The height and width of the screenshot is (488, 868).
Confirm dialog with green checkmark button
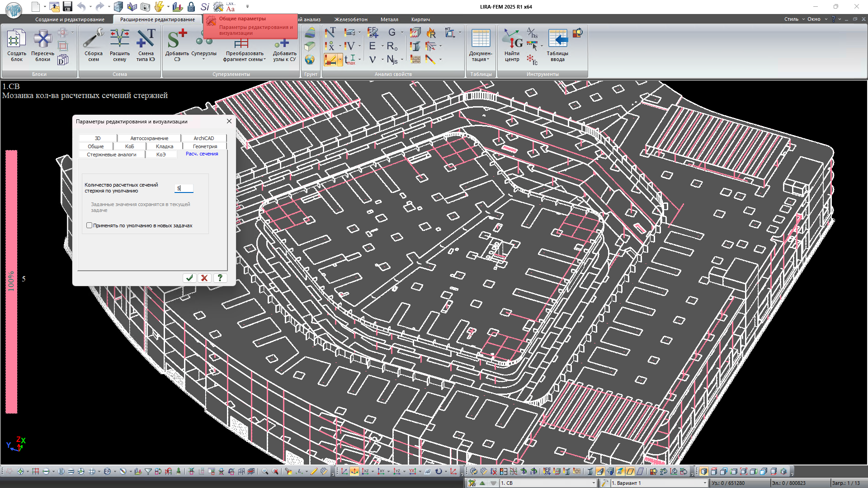189,278
